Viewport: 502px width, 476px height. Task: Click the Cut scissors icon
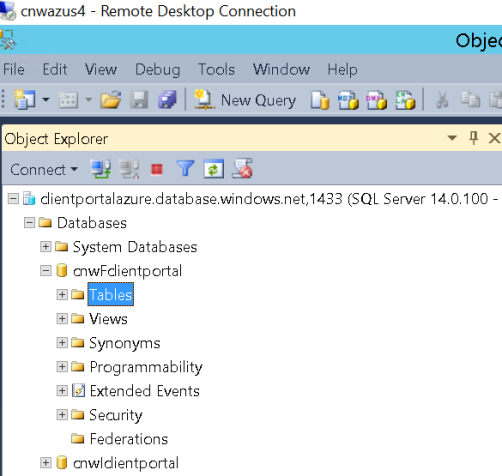[x=442, y=100]
